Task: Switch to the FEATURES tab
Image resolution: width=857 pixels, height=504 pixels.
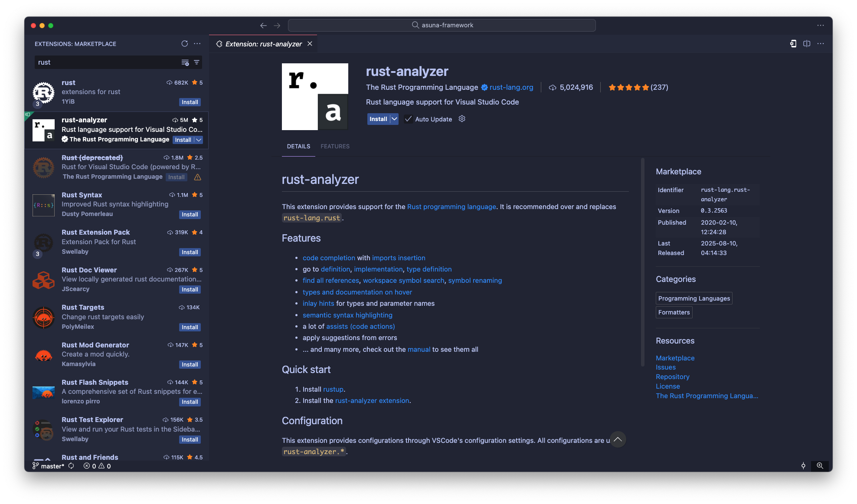Action: [x=335, y=146]
